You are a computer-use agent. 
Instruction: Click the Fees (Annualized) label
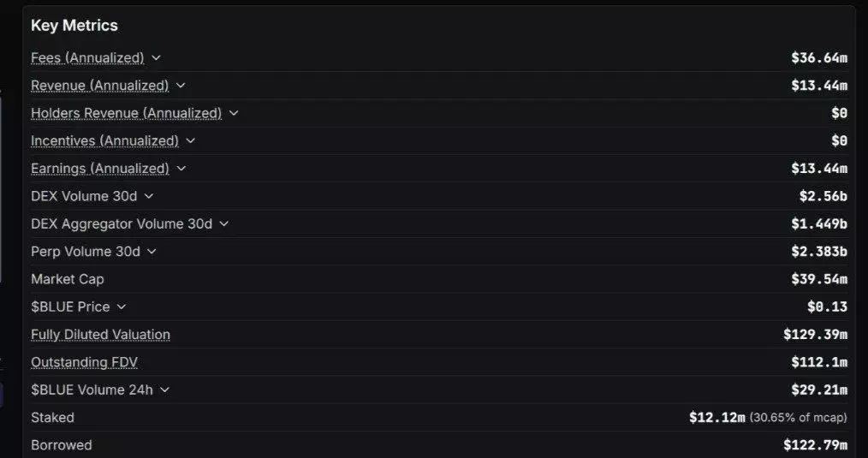87,58
